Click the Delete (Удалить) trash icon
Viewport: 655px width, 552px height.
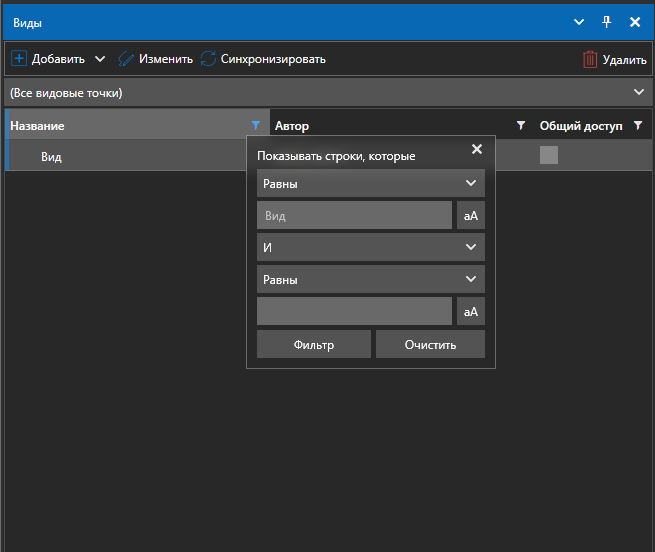pos(590,60)
